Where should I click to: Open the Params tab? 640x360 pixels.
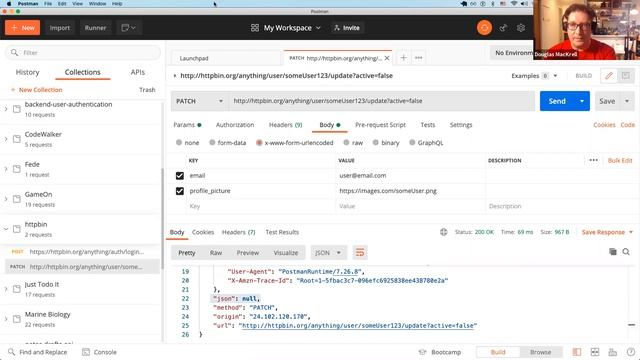187,124
